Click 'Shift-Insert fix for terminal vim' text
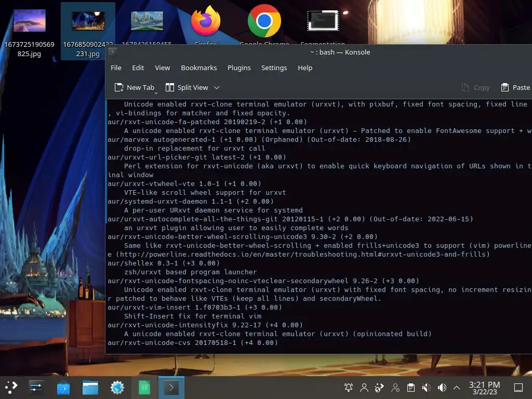The image size is (532, 399). (193, 316)
